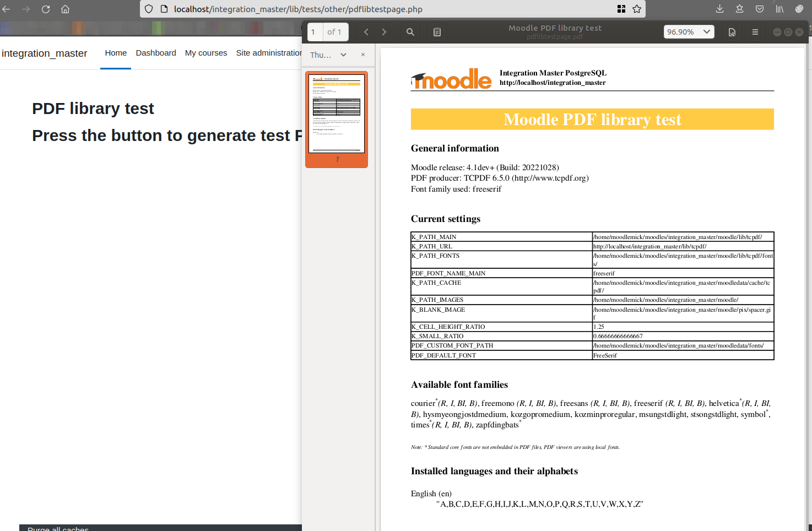Click the Moodle logo in the PDF

[x=451, y=79]
